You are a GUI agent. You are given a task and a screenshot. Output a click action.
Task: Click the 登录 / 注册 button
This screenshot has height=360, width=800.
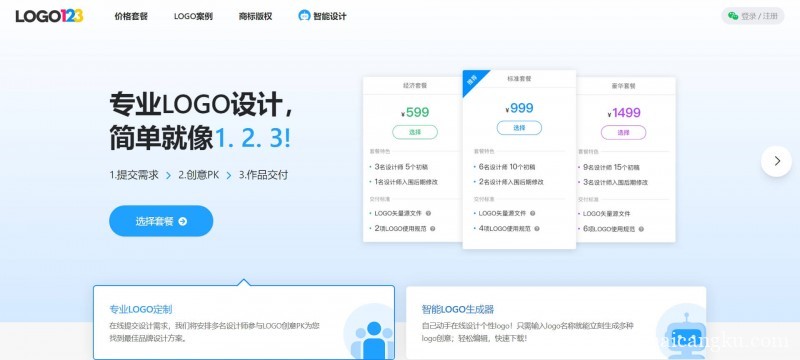click(753, 16)
